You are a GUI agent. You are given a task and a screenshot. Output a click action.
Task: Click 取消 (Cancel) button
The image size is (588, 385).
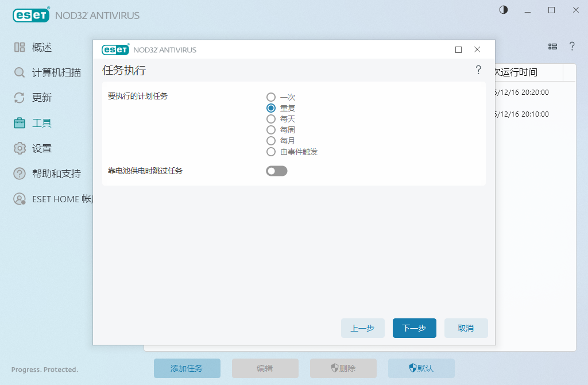(x=466, y=328)
